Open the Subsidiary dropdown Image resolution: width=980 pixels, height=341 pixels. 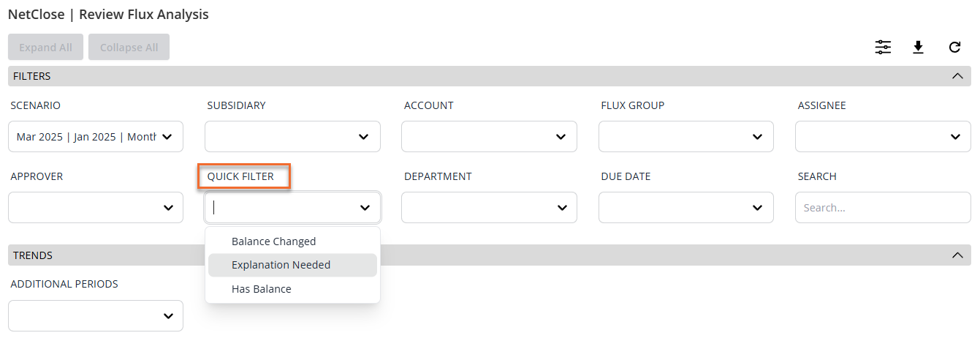292,137
